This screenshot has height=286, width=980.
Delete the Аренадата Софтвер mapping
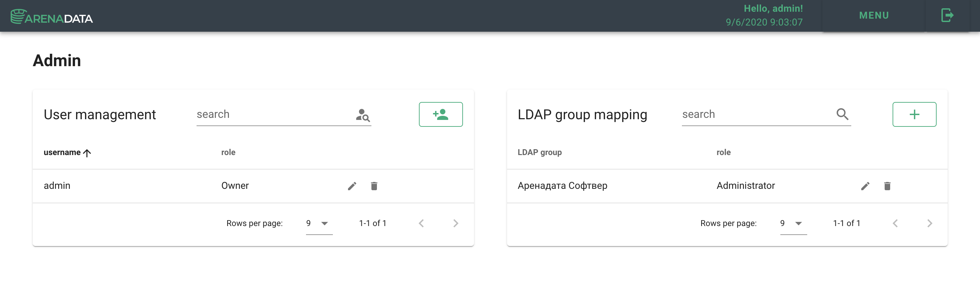[x=887, y=186]
